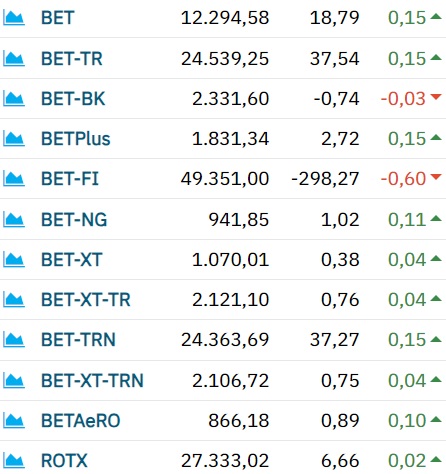This screenshot has height=474, width=446.
Task: Open the chart icon for ROTX
Action: click(14, 461)
